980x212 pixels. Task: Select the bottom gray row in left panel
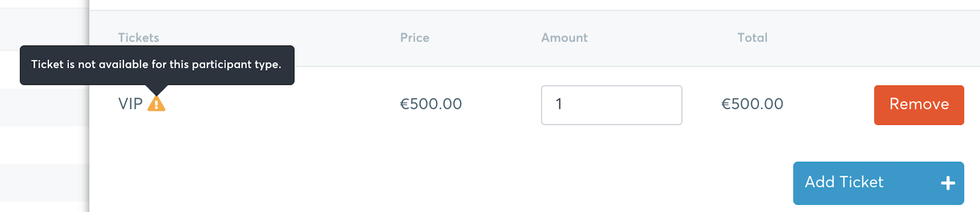point(44,182)
